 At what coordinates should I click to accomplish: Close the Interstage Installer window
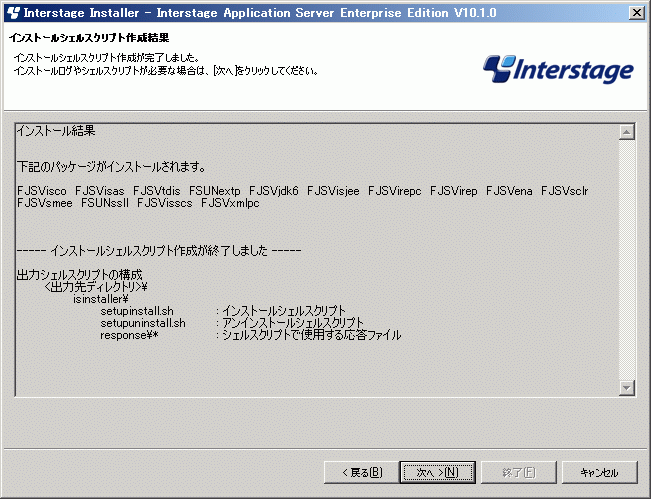tap(636, 13)
